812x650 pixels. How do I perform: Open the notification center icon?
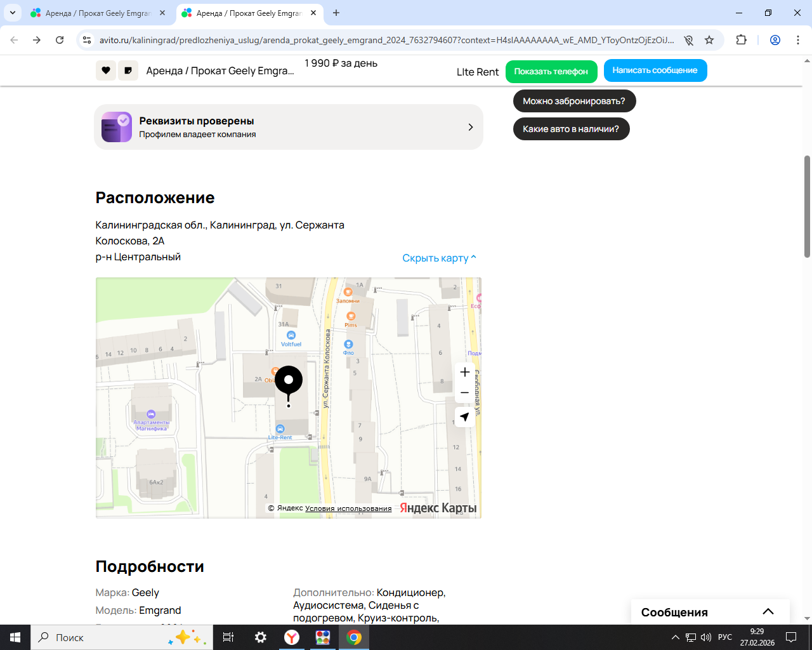coord(791,637)
